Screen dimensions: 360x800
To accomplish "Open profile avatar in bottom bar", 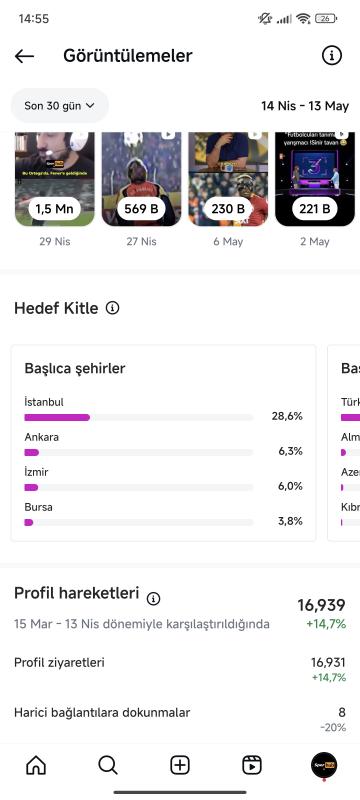I will [x=324, y=765].
